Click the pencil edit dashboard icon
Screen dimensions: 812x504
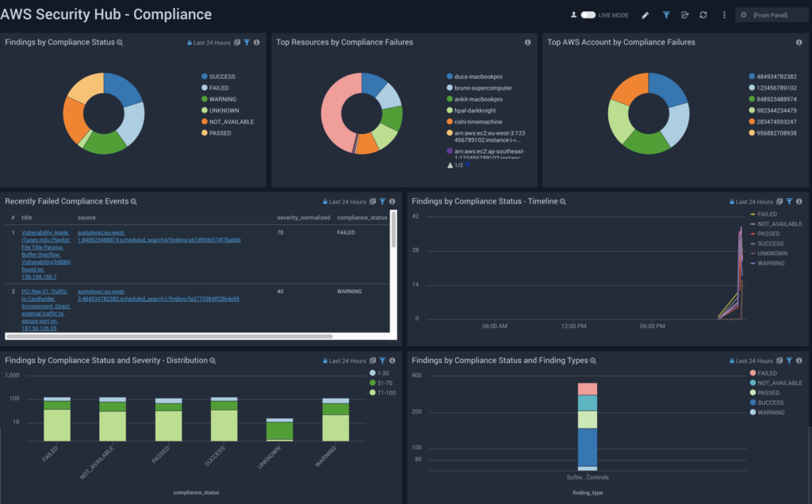645,15
